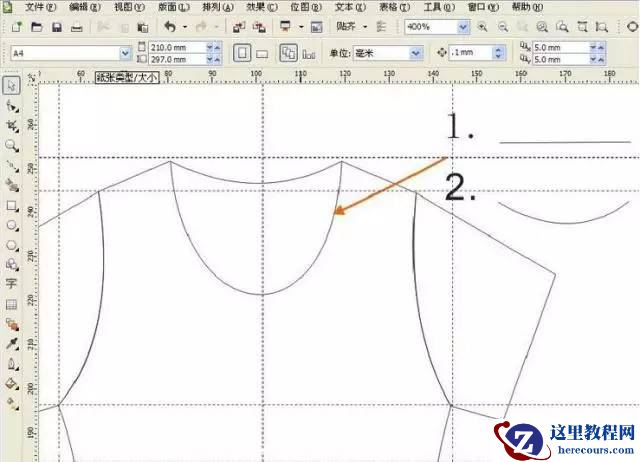This screenshot has height=462, width=640.
Task: Click the Open file icon
Action: 37,27
